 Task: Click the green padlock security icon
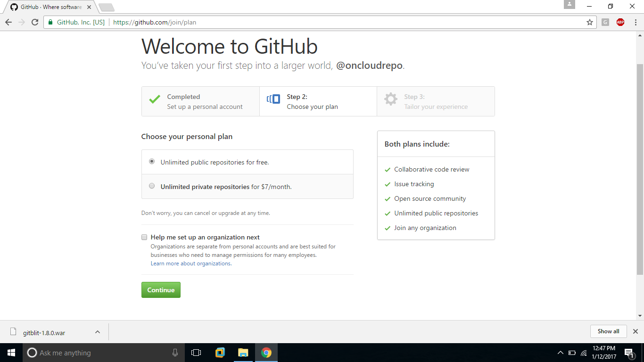(50, 22)
